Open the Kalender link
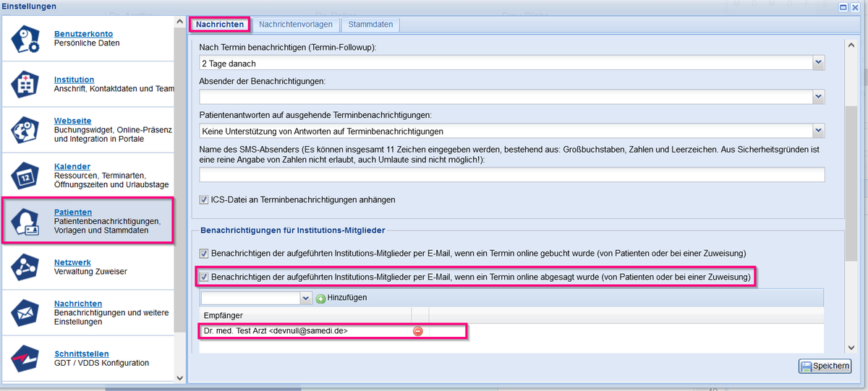Viewport: 868px width, 391px height. 72,166
